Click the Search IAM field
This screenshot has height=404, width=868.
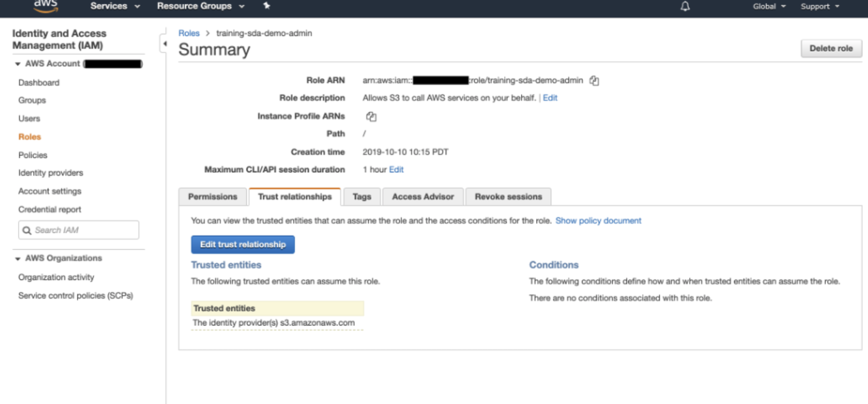tap(79, 230)
